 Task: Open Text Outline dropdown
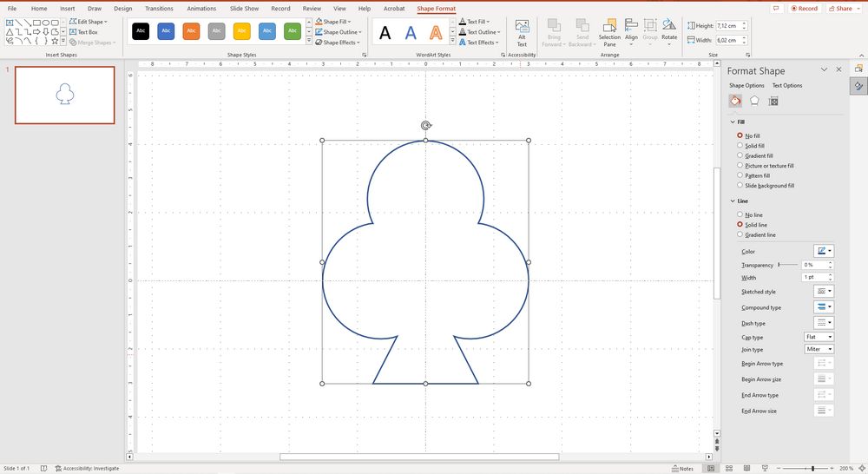[x=479, y=32]
